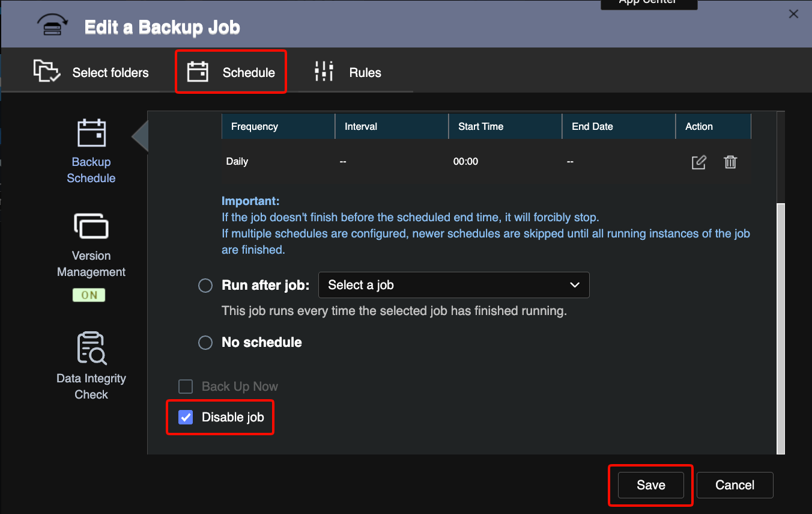Open the Backup Schedule section
This screenshot has width=812, height=514.
(91, 151)
